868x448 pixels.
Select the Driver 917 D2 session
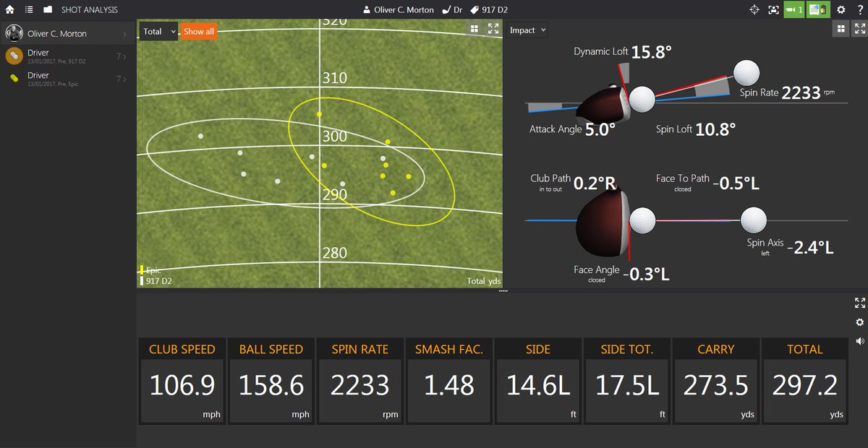click(x=68, y=56)
